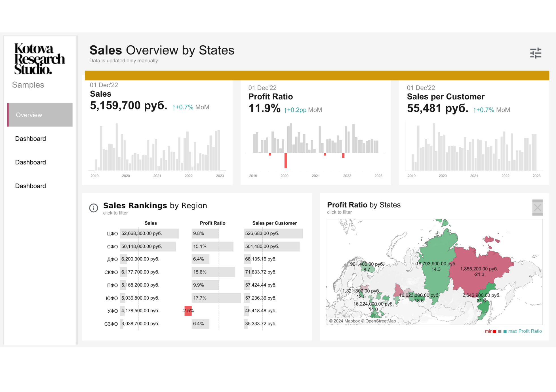The width and height of the screenshot is (556, 392).
Task: Select the СФО region row label
Action: [x=112, y=247]
